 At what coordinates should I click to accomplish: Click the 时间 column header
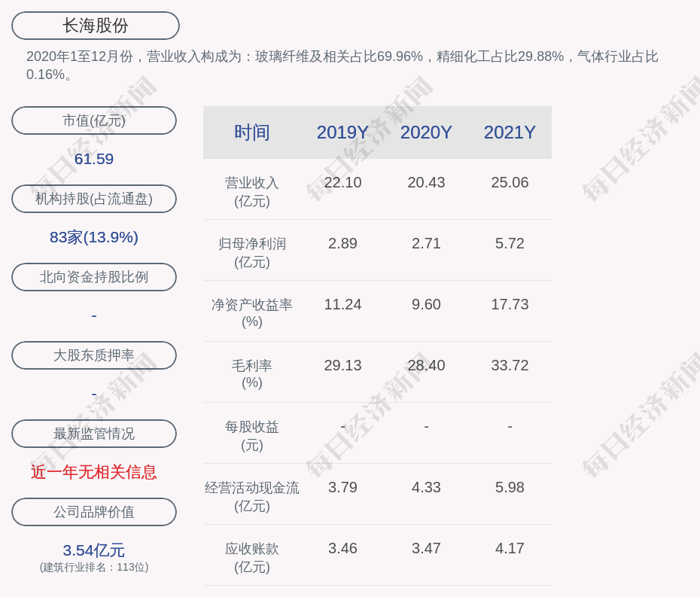coord(252,132)
